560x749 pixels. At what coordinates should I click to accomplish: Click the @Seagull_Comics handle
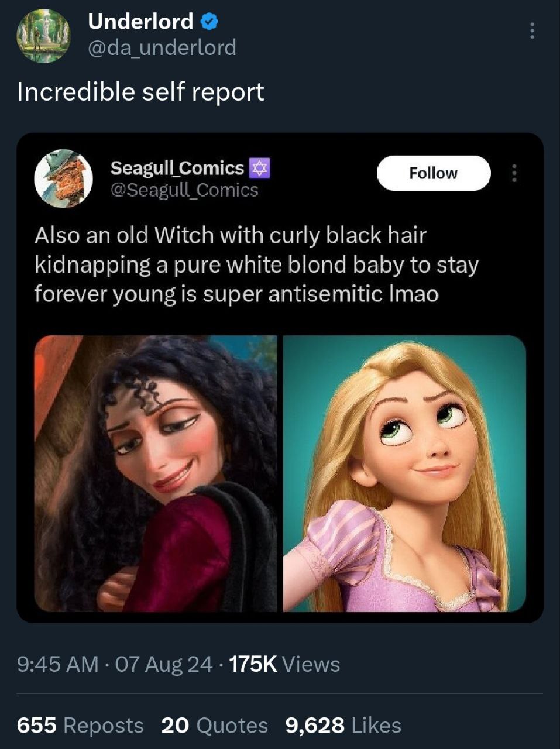pos(184,190)
